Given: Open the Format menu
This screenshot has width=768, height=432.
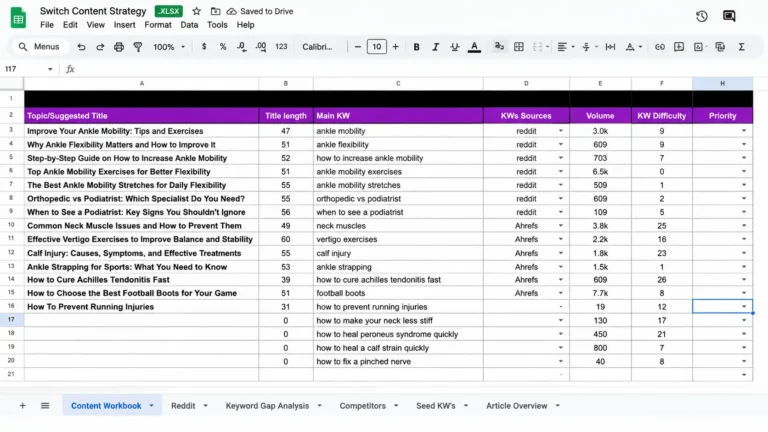Looking at the screenshot, I should [158, 25].
